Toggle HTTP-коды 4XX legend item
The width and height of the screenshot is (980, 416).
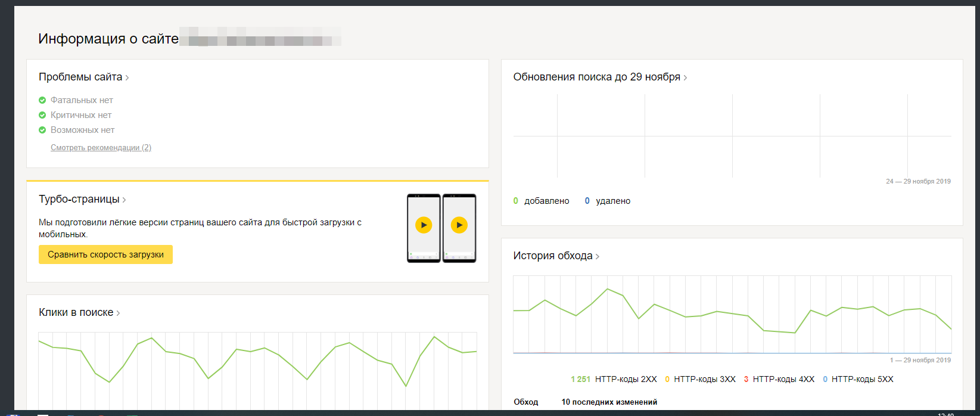(779, 379)
